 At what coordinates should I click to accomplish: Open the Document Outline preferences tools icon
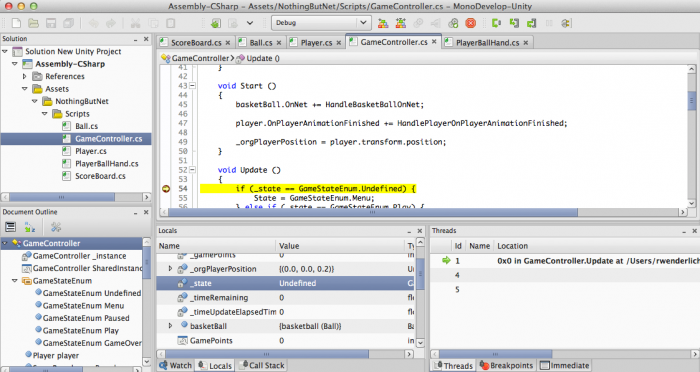click(x=56, y=227)
